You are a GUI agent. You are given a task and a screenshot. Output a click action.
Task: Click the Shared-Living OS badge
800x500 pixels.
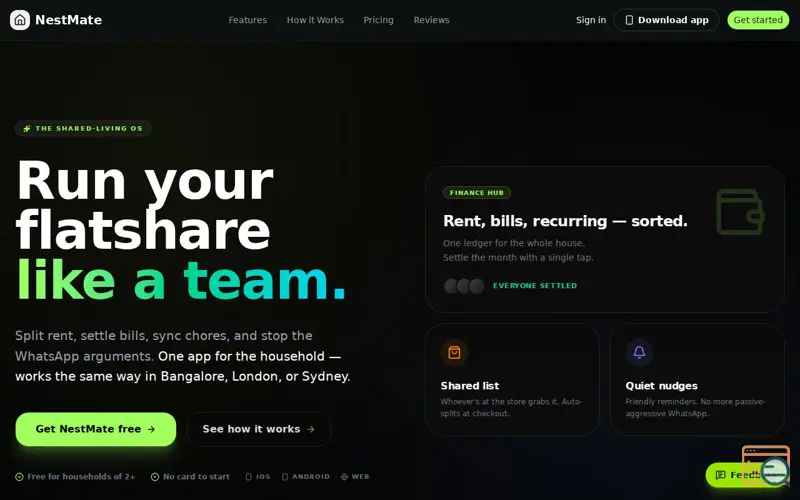(x=83, y=129)
